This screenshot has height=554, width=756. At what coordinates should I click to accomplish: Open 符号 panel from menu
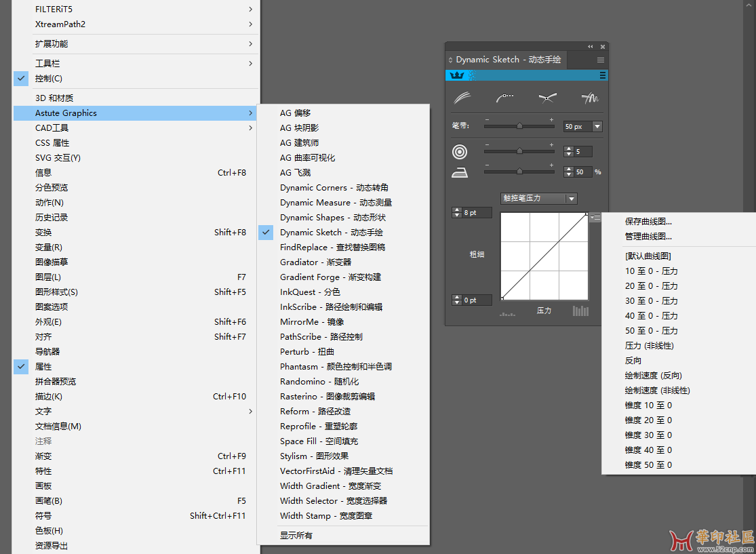(x=136, y=516)
